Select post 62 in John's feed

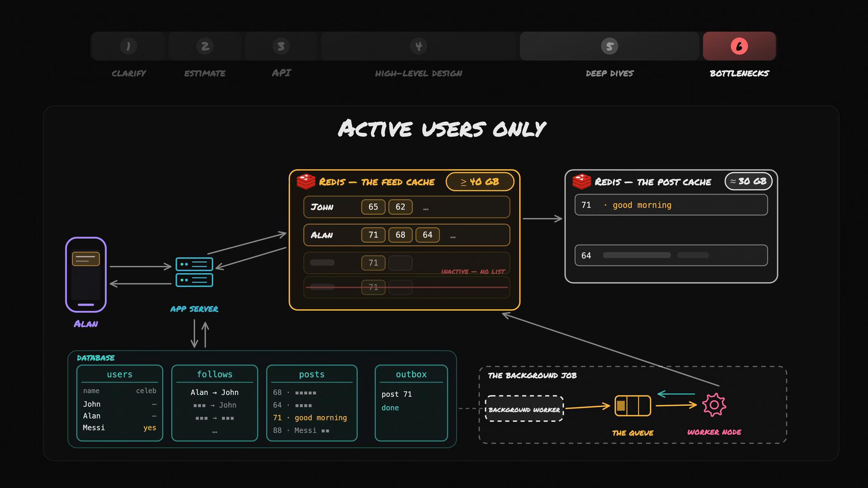(401, 207)
